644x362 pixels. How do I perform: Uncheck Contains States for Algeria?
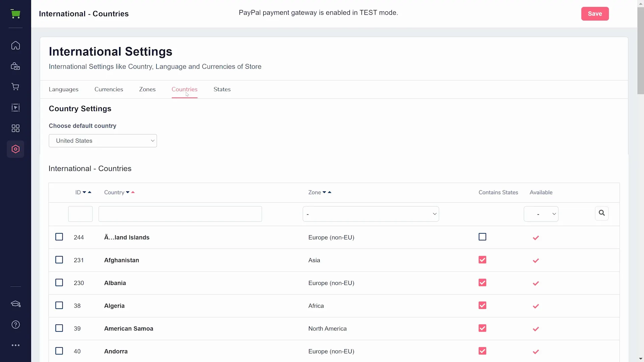[x=482, y=305]
